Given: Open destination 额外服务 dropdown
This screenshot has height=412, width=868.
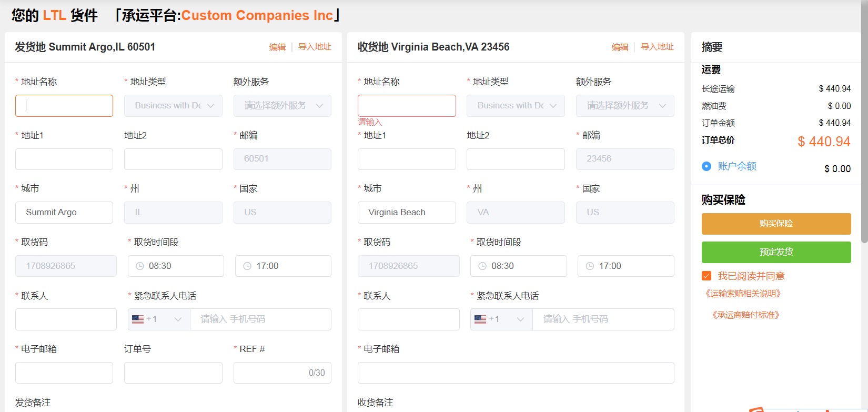Looking at the screenshot, I should 624,106.
